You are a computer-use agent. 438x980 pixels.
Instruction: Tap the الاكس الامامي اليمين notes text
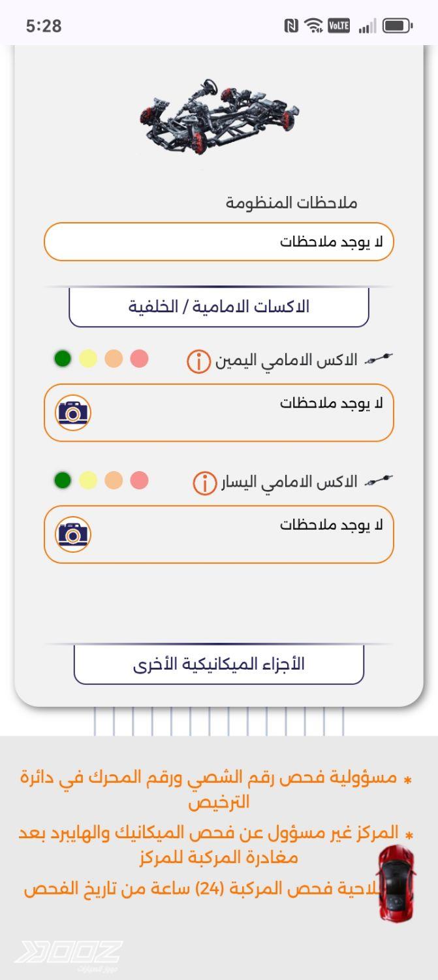[332, 404]
